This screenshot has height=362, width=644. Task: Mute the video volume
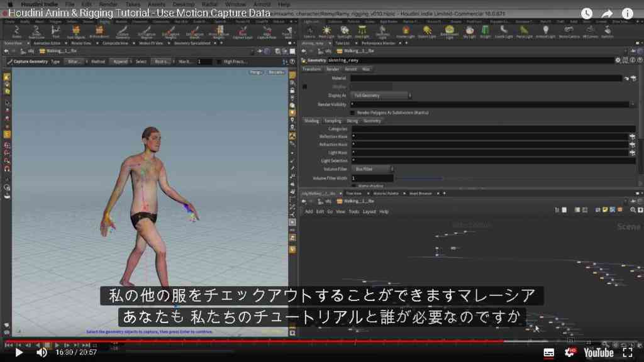click(42, 352)
